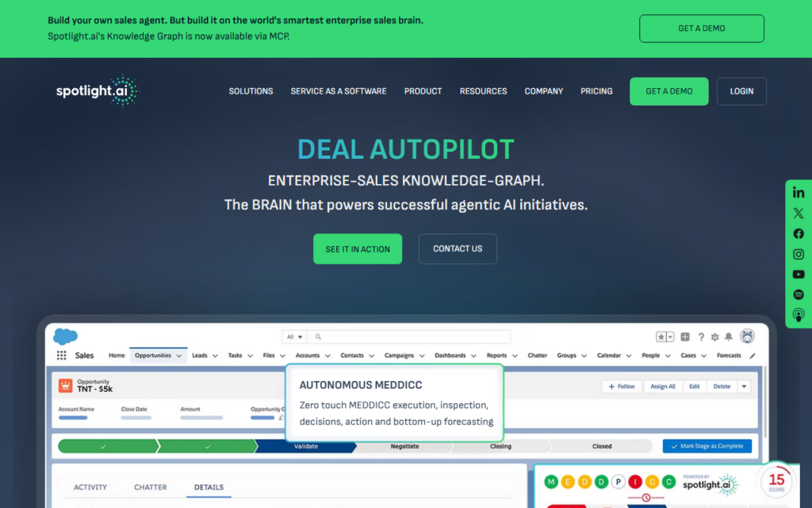Image resolution: width=812 pixels, height=508 pixels.
Task: Open the SOLUTIONS menu
Action: click(251, 91)
